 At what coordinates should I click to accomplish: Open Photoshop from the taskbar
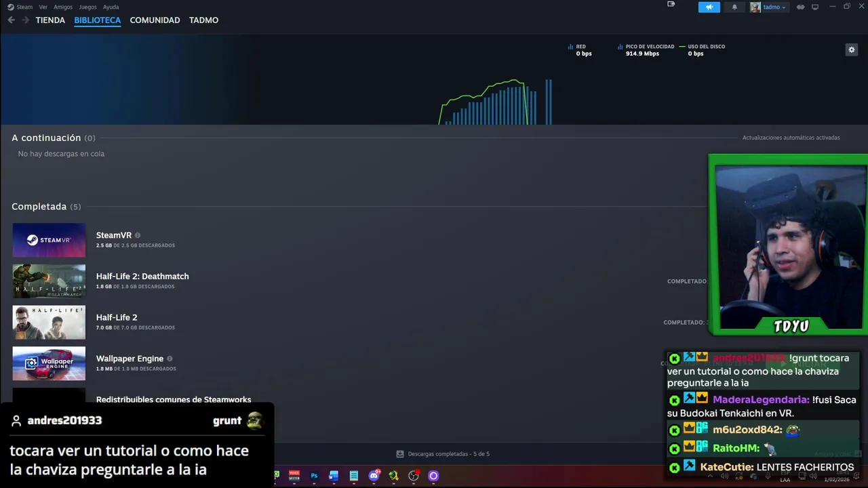[x=314, y=476]
